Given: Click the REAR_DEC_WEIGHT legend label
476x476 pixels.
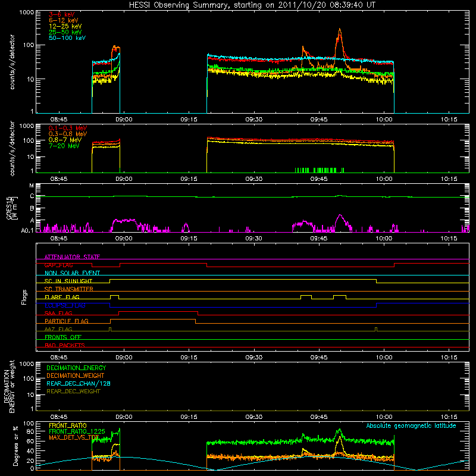Looking at the screenshot, I should 73,392.
